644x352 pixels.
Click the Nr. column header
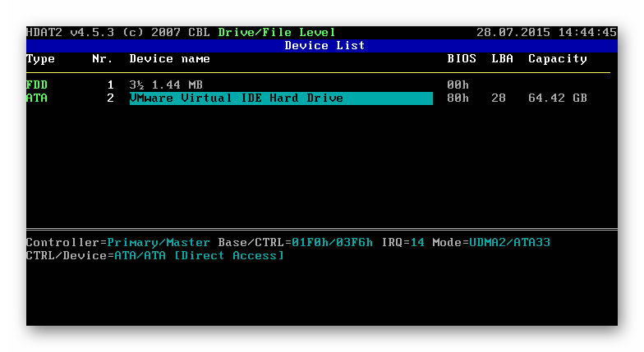(102, 59)
